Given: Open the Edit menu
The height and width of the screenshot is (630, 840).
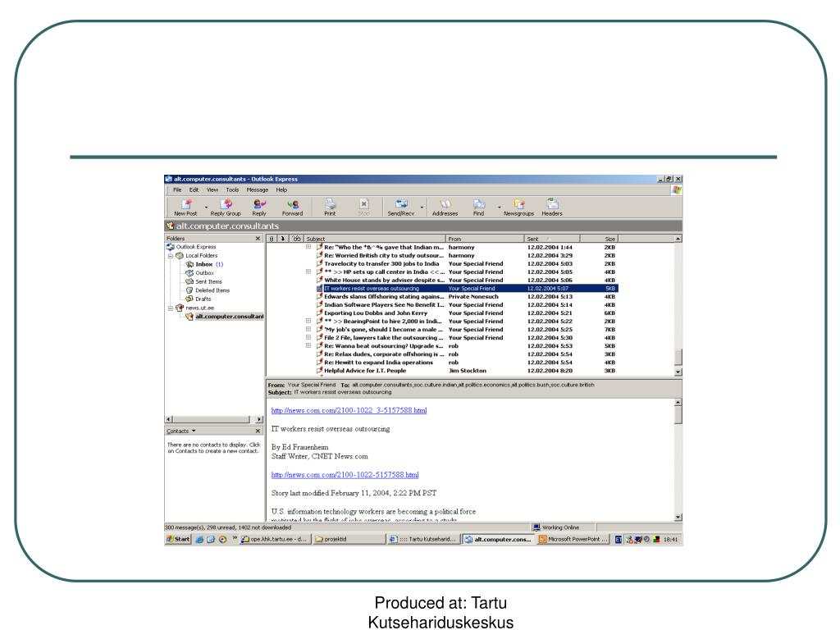Looking at the screenshot, I should pyautogui.click(x=194, y=189).
